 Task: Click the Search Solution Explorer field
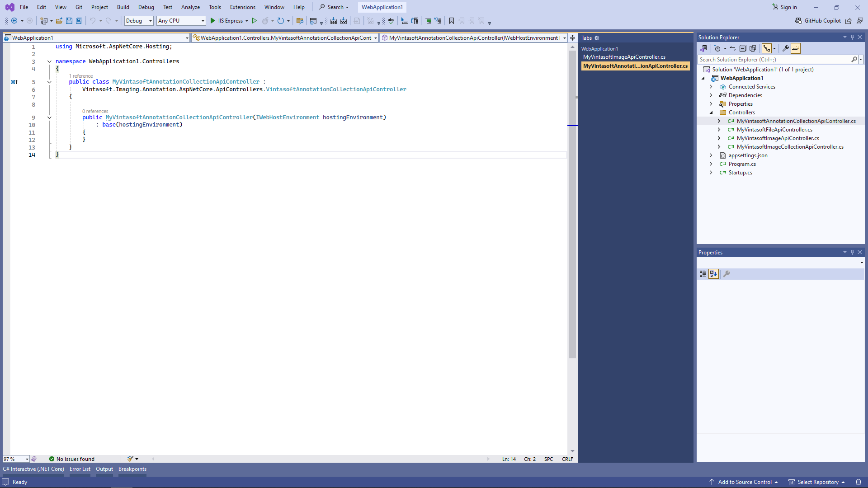(774, 60)
